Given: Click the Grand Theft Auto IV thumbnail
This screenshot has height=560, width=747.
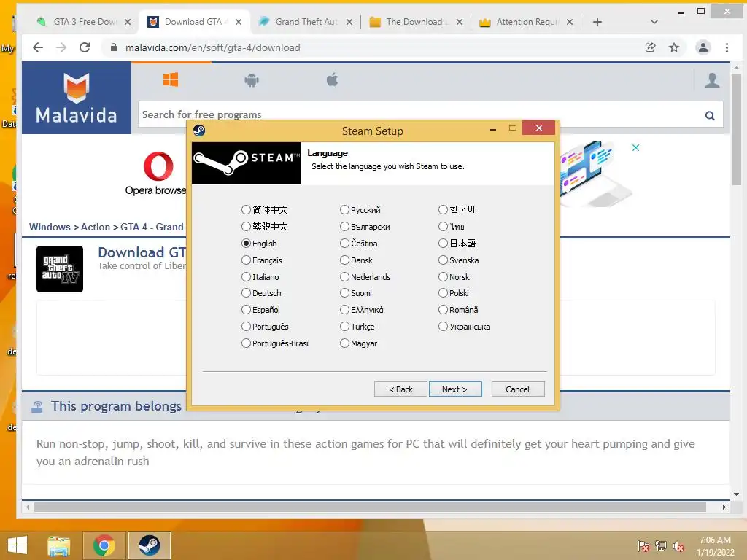Looking at the screenshot, I should point(60,269).
